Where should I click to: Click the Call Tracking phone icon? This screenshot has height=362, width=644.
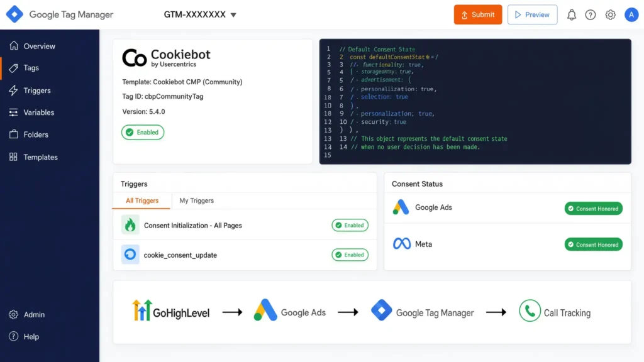click(530, 310)
